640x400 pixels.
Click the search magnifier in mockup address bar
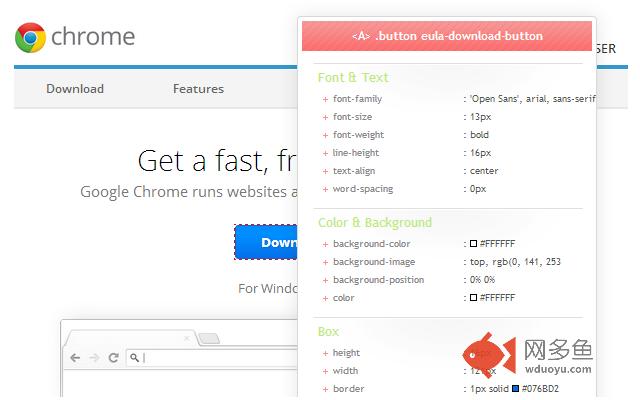pyautogui.click(x=134, y=358)
